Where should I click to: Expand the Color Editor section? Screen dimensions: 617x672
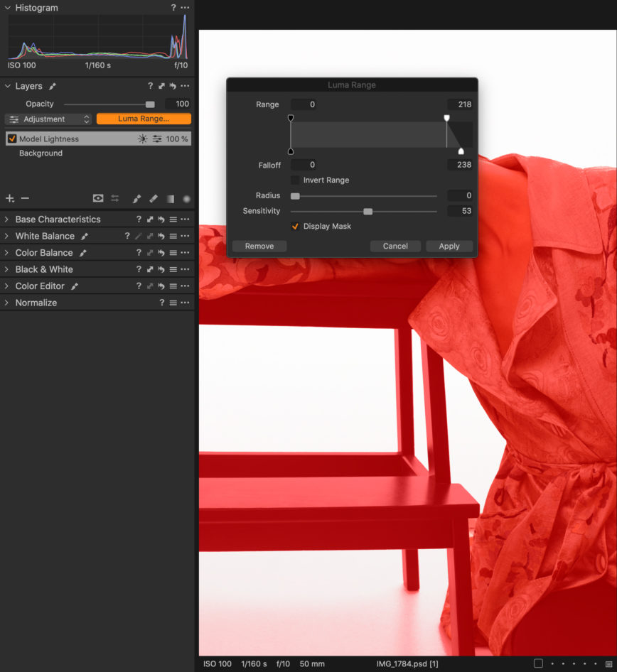(x=6, y=286)
